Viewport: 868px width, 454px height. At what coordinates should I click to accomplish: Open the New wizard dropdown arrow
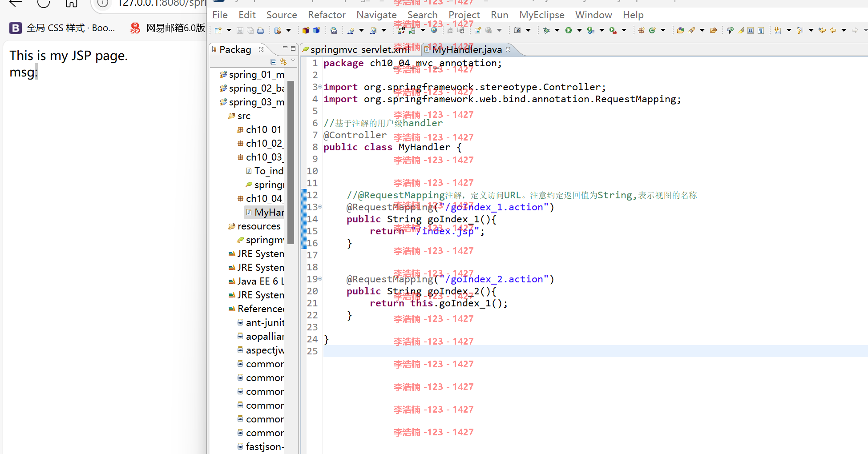(x=229, y=30)
